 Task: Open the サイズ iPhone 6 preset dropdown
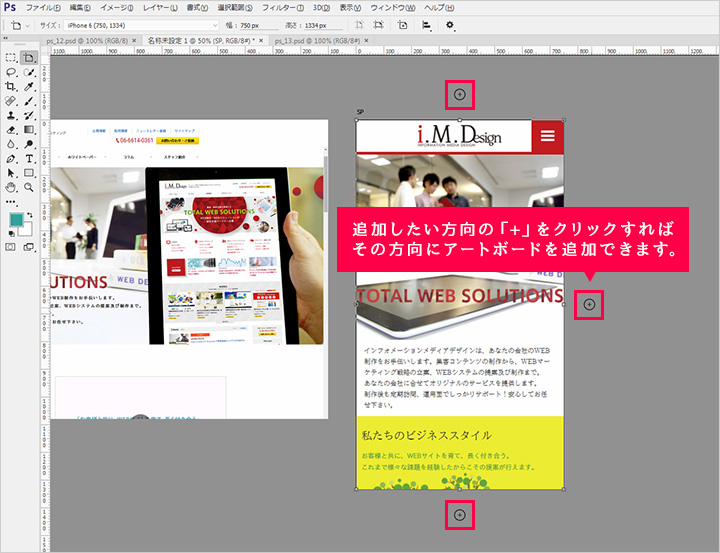pyautogui.click(x=141, y=25)
